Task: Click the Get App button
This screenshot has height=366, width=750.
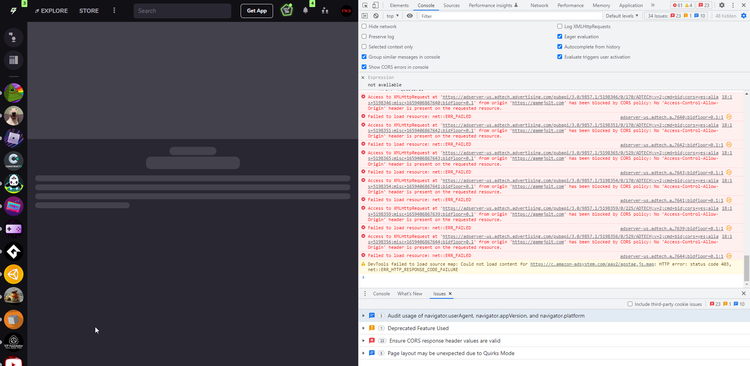Action: tap(256, 11)
